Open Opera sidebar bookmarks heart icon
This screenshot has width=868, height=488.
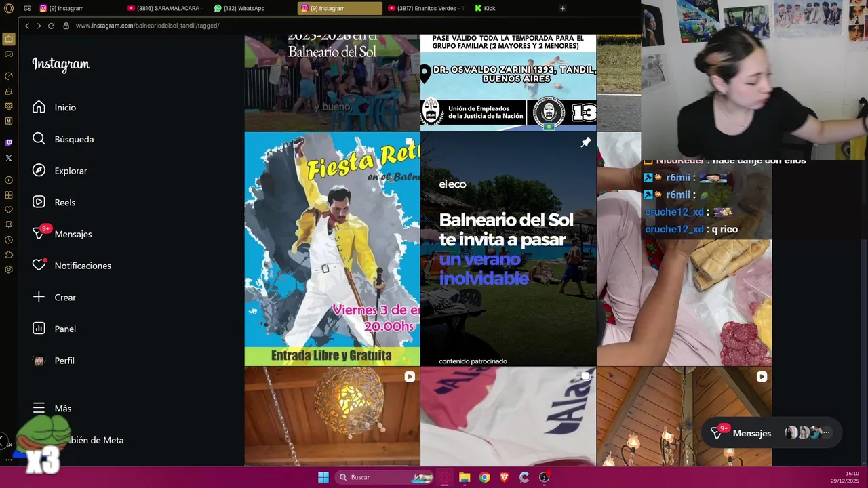pos(9,210)
